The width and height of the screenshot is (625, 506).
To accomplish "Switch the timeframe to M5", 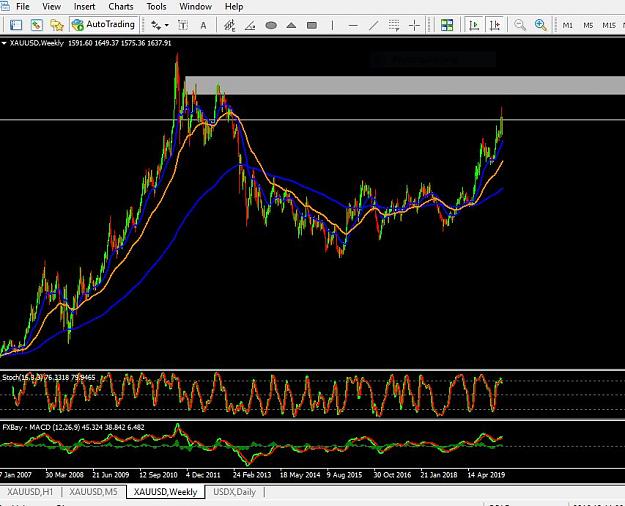I will click(x=588, y=26).
